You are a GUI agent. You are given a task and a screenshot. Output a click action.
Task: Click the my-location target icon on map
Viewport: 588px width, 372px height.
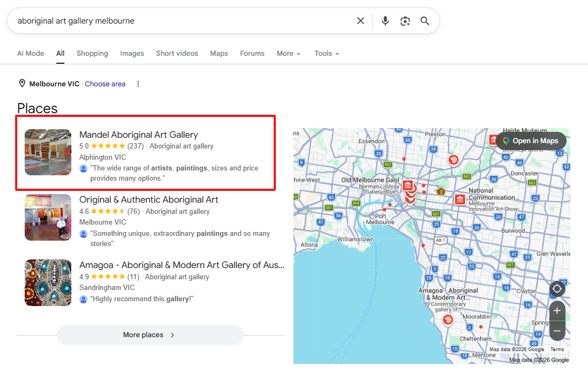557,289
